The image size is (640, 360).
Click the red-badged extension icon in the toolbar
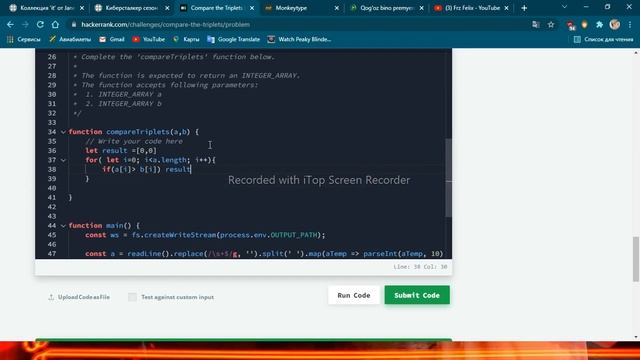[x=570, y=25]
